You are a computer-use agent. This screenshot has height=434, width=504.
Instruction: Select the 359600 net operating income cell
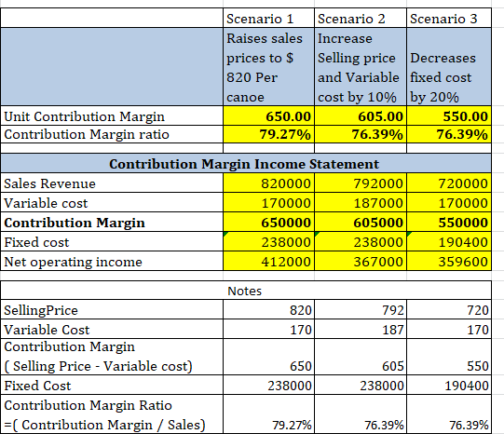coord(449,262)
